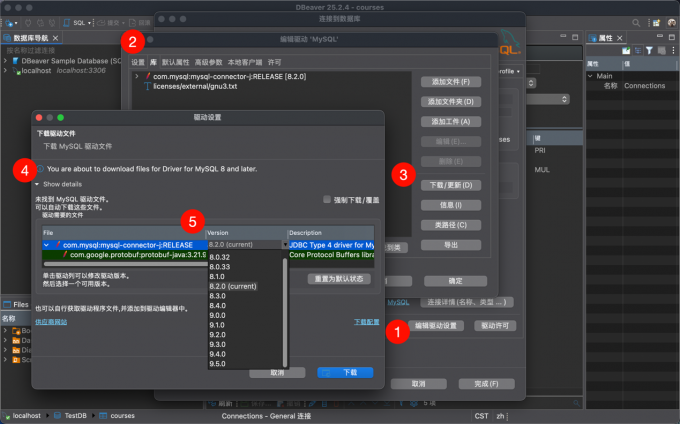Expand DBeaver Sample Database tree node
Viewport: 680px width, 424px height.
pyautogui.click(x=5, y=61)
